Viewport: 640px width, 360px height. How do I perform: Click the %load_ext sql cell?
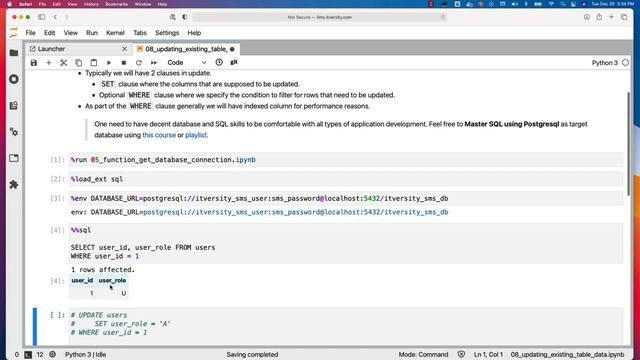346,179
